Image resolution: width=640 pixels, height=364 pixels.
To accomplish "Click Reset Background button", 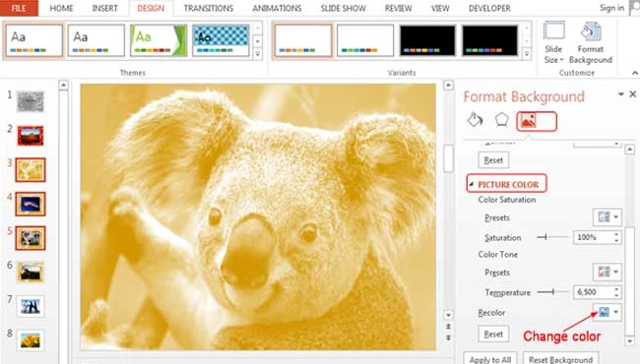I will [561, 359].
